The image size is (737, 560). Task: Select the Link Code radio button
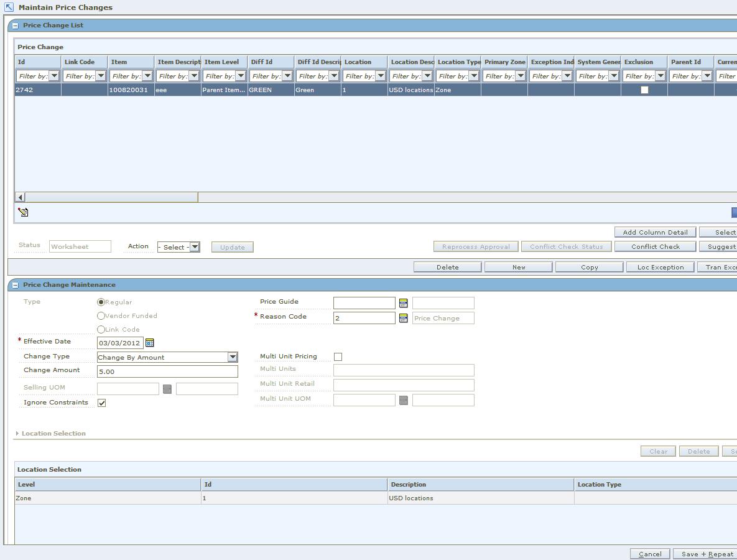point(101,330)
